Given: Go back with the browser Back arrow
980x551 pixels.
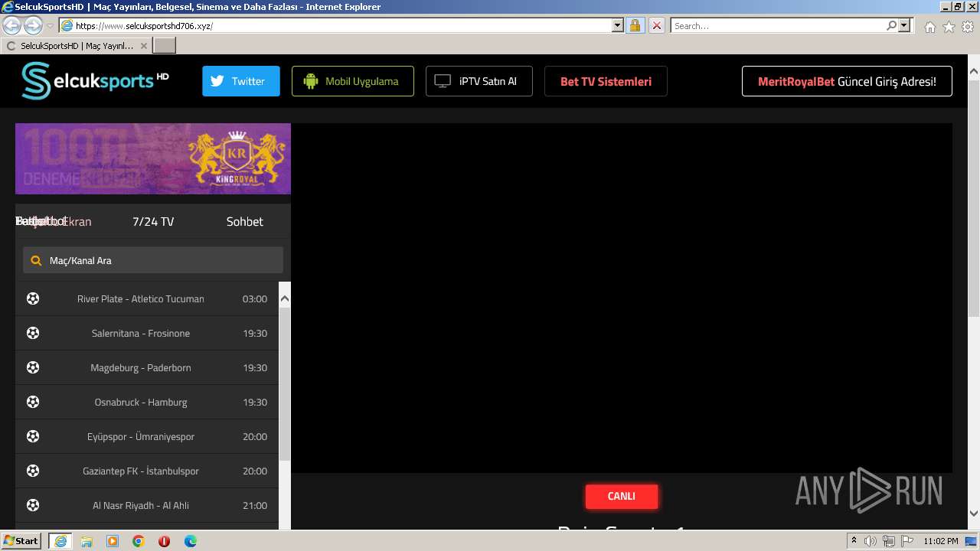Looking at the screenshot, I should point(11,25).
